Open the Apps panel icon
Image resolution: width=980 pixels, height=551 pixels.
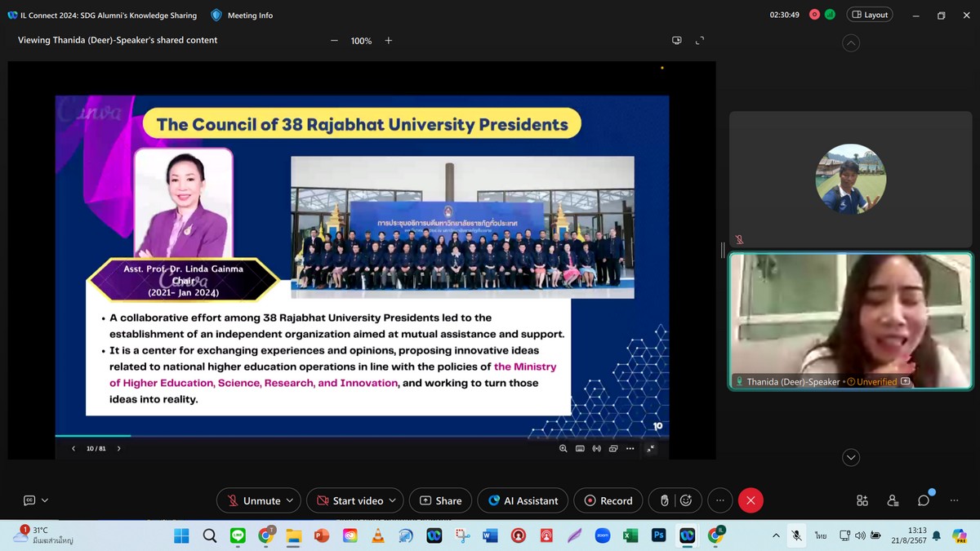(x=862, y=500)
